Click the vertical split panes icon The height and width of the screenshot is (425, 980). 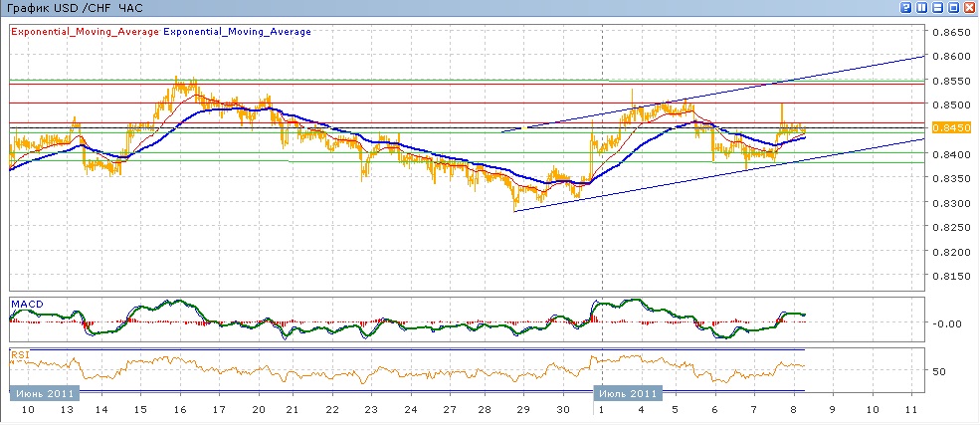tap(921, 7)
